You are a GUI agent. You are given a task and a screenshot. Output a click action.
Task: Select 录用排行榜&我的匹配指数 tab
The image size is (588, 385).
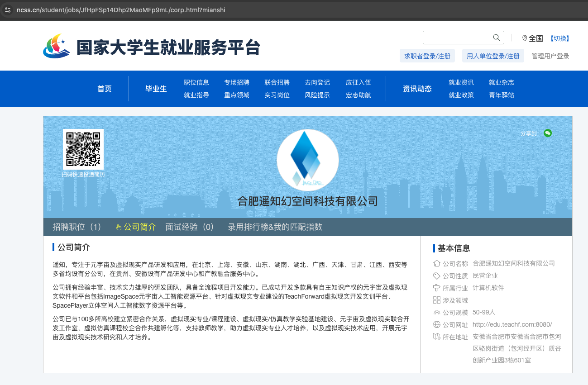click(x=275, y=227)
